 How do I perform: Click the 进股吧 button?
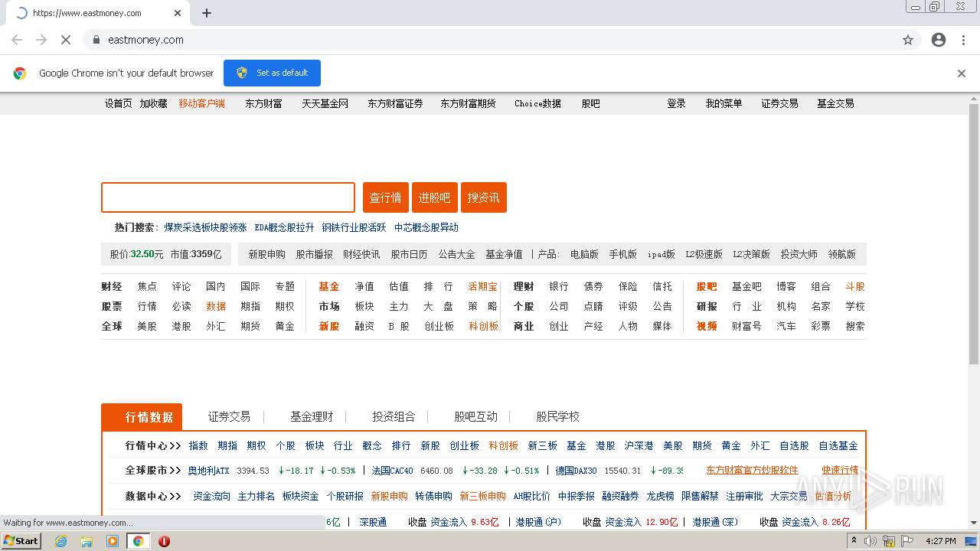pos(434,197)
